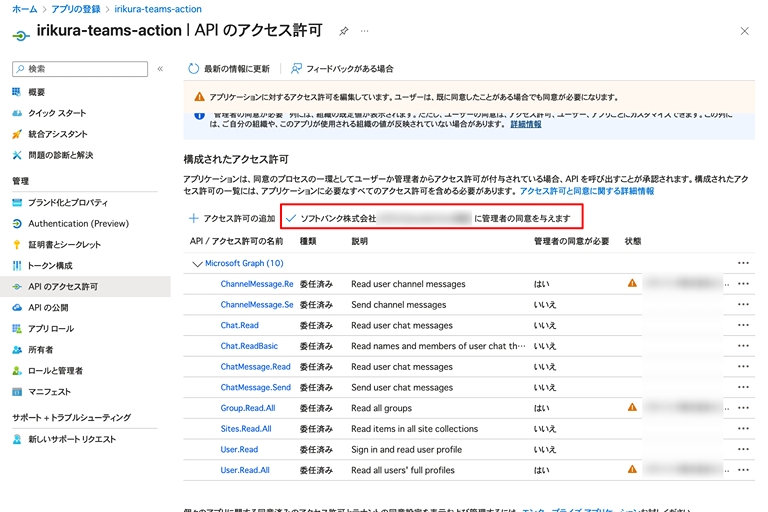This screenshot has height=512, width=768.
Task: Open ellipsis menu for ChatMessage.Send row
Action: click(x=744, y=387)
